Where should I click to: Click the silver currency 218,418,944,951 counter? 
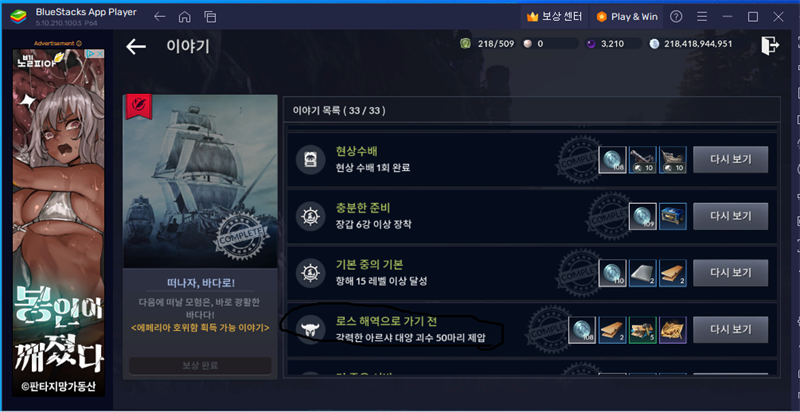pyautogui.click(x=691, y=44)
